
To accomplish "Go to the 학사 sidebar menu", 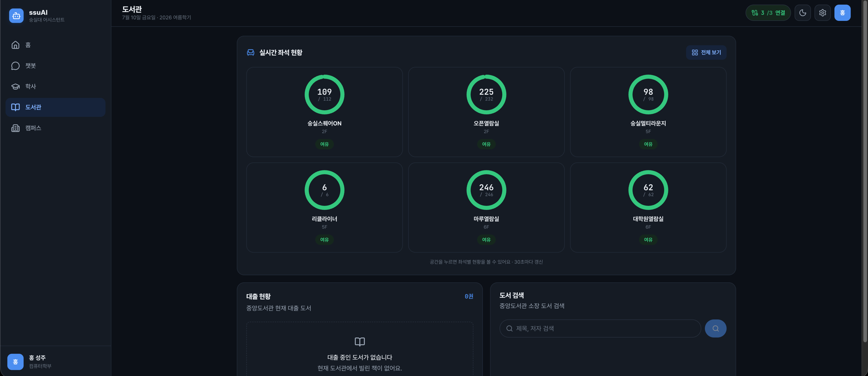I will [x=56, y=87].
